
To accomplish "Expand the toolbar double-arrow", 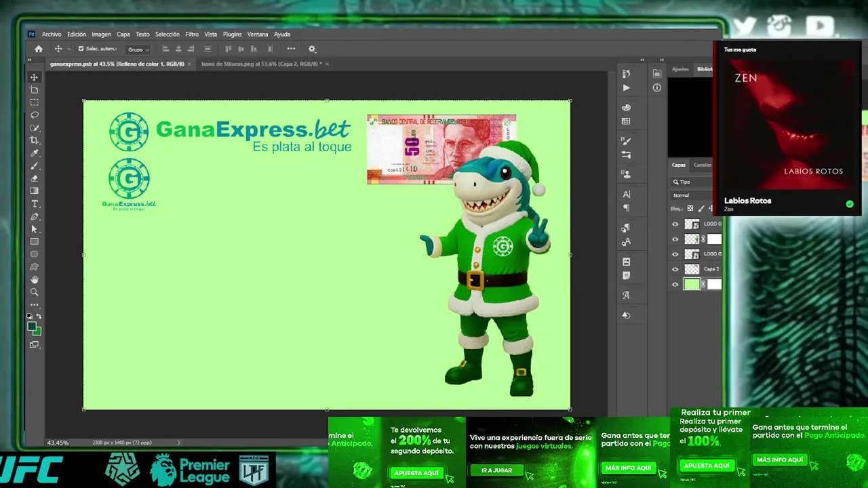I will 30,60.
